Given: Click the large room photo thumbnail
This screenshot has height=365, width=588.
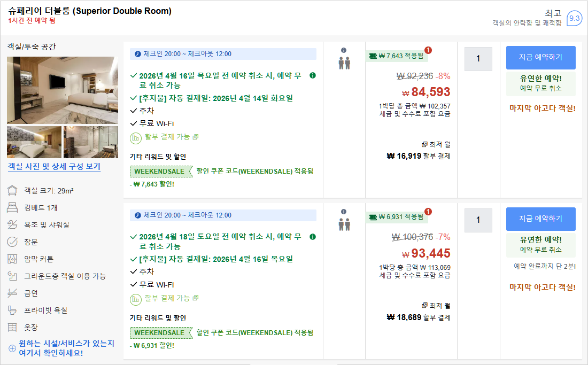Looking at the screenshot, I should [x=62, y=90].
